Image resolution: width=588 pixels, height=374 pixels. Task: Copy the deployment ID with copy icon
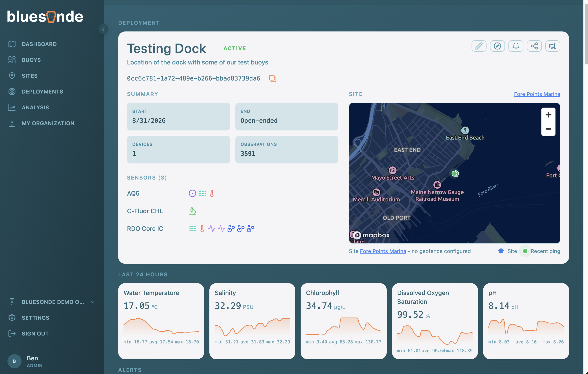pos(272,79)
